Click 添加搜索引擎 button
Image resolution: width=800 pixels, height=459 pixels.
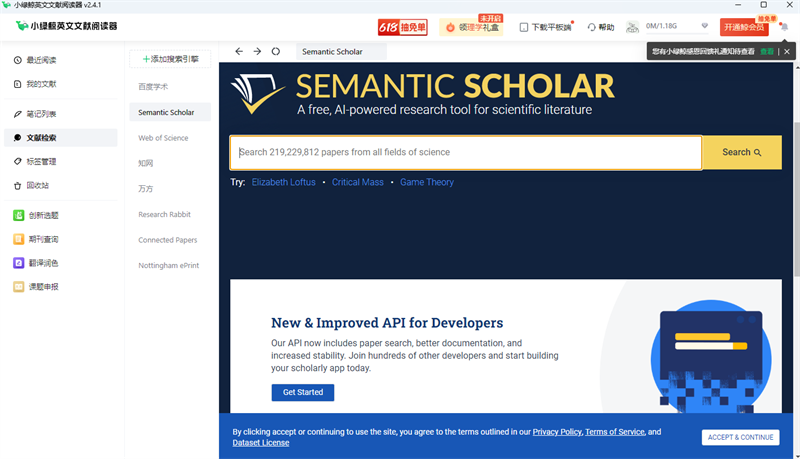click(170, 59)
